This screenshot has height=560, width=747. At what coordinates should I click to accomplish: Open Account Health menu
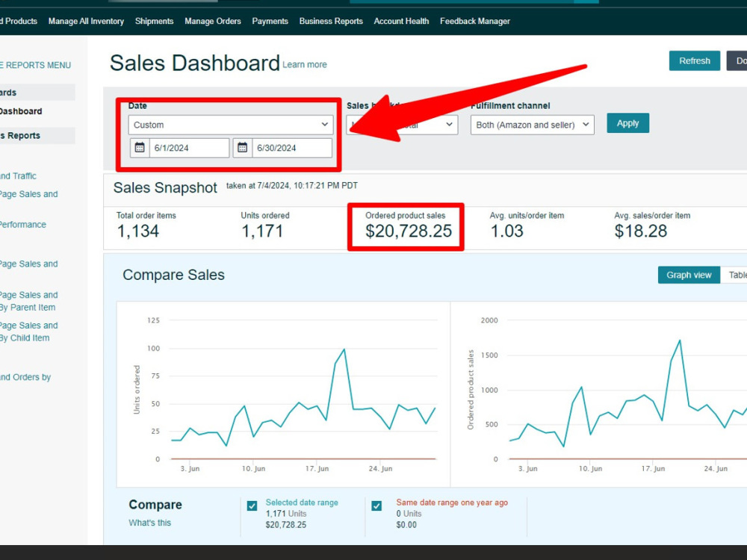[x=402, y=22]
